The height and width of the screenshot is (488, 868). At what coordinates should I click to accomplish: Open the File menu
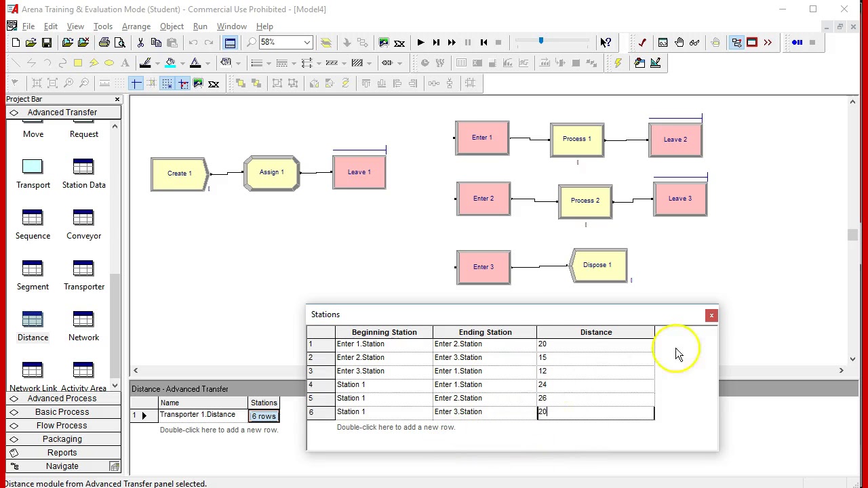coord(28,26)
